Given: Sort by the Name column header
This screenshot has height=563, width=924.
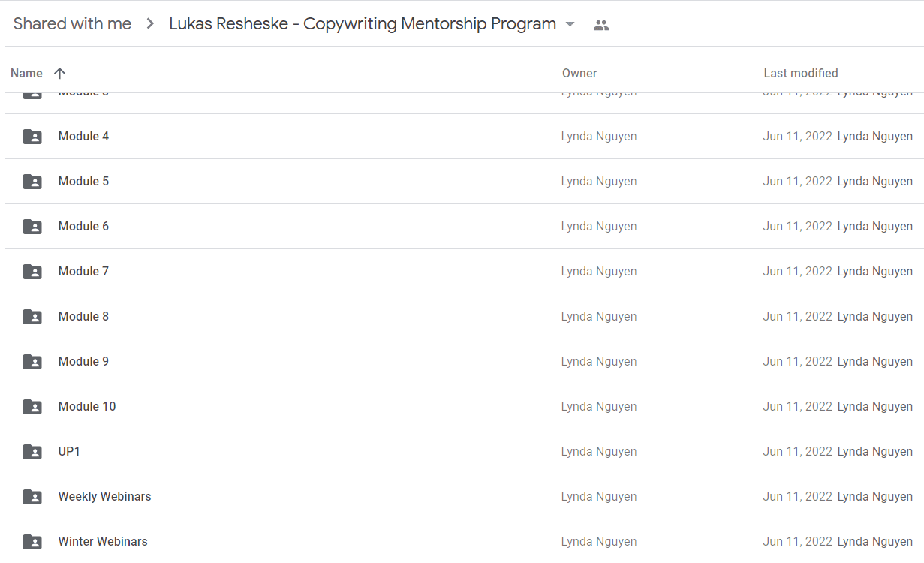Looking at the screenshot, I should (26, 73).
